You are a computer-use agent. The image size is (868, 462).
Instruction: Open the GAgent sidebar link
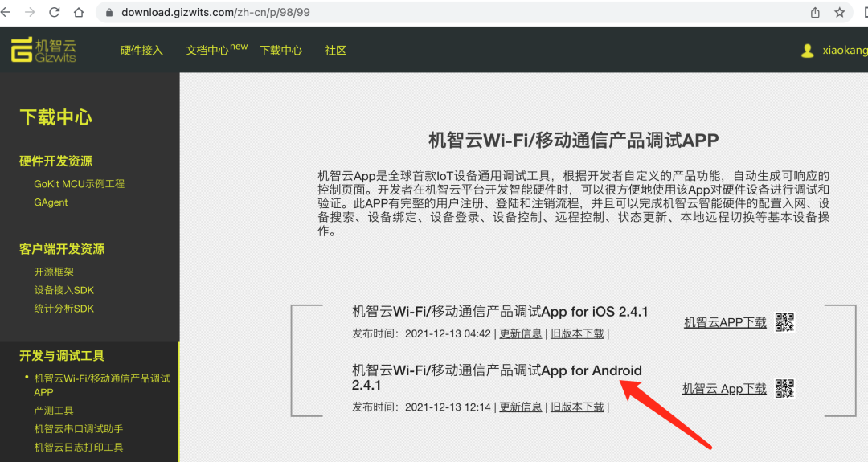click(x=51, y=202)
